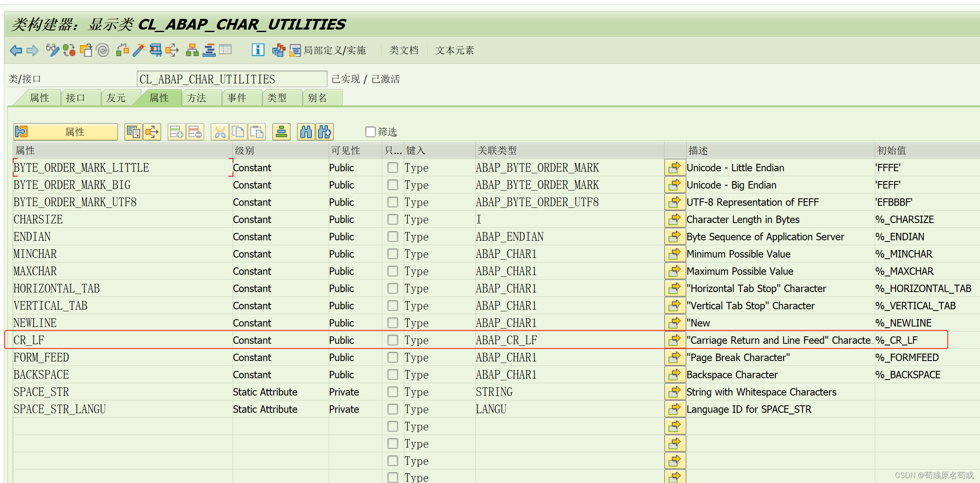
Task: Click the arrow button in BYTE_ORDER_MARK_BIG row
Action: coord(675,185)
